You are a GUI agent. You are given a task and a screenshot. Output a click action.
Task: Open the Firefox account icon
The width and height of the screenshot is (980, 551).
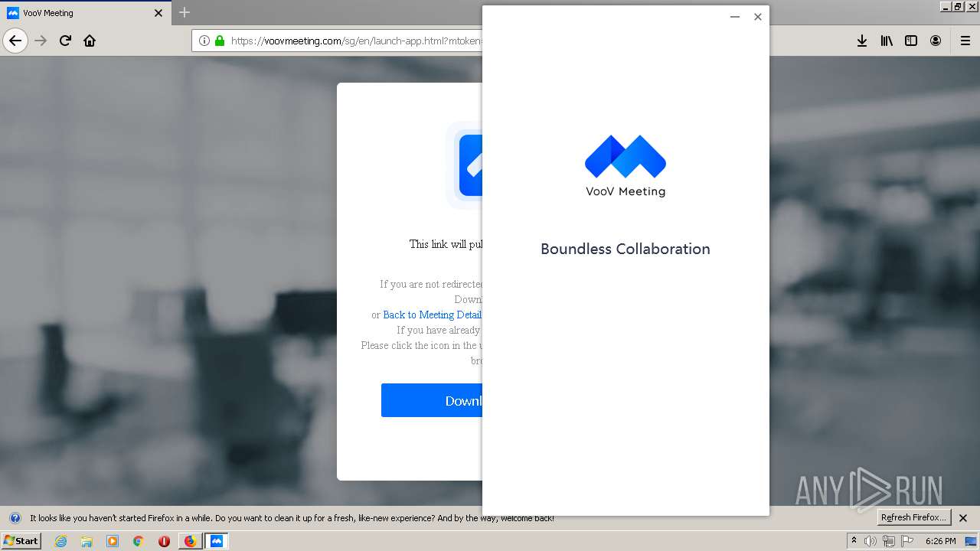(936, 41)
